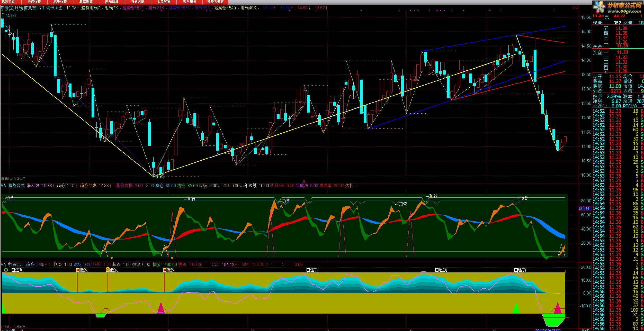Click the fourth 逃顶 cross icon in the CCI panel

pyautogui.click(x=437, y=270)
